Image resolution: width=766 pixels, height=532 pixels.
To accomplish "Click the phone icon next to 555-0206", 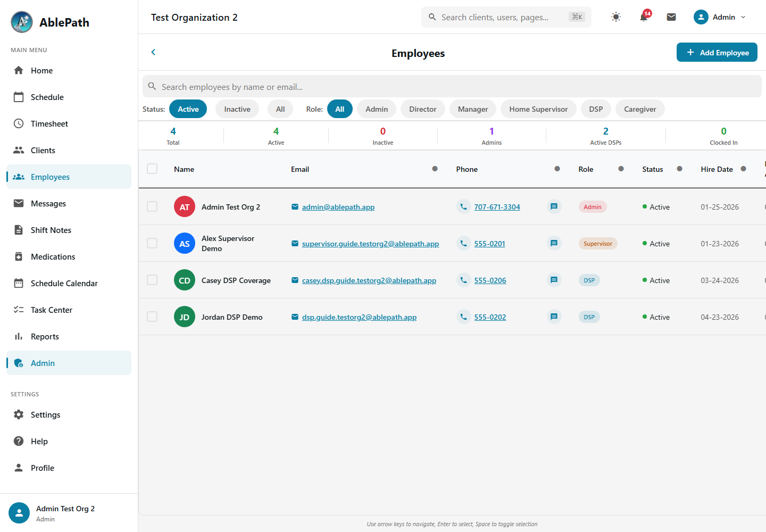I will [x=463, y=280].
